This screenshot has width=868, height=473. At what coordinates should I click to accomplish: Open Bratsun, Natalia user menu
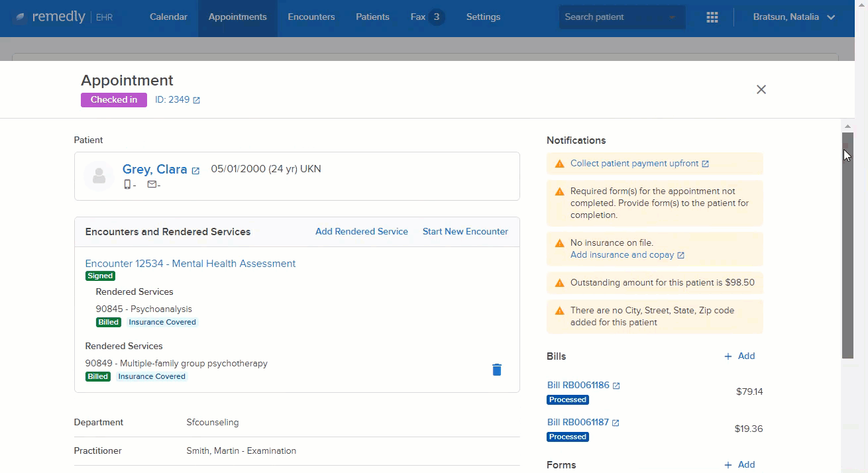tap(794, 17)
